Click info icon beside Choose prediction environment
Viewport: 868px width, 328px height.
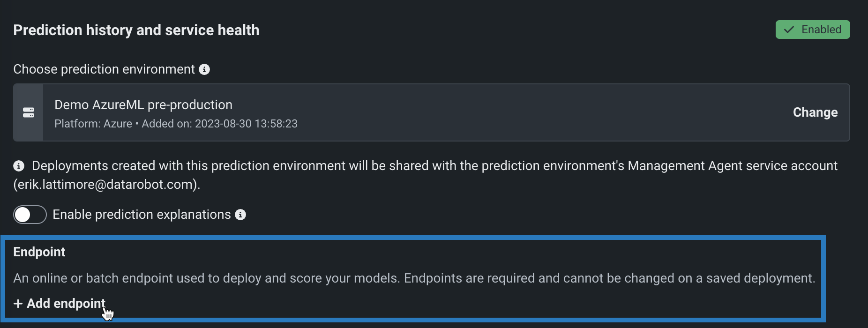coord(204,69)
